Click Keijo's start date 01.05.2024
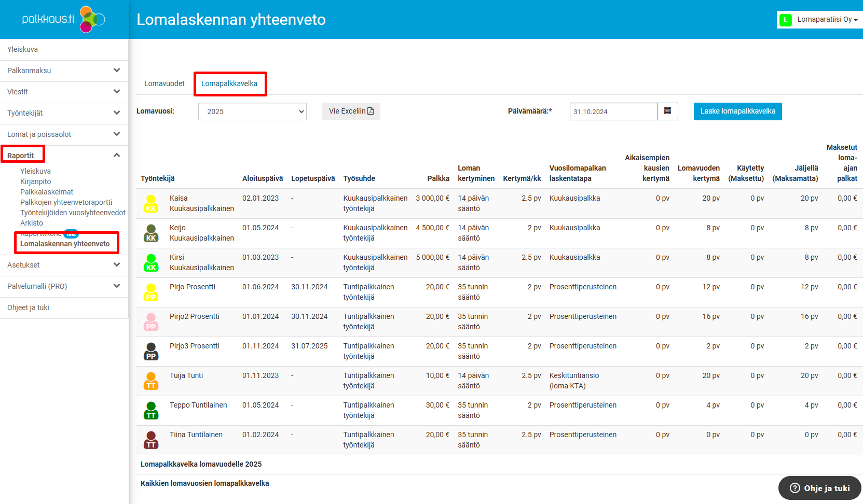Screen dimensions: 863x504 click(261, 228)
